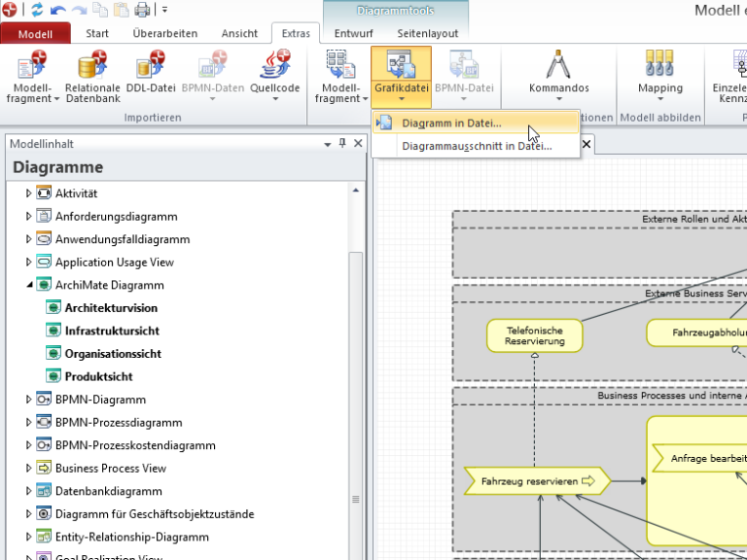This screenshot has width=747, height=560.
Task: Import a Modellfragment in the Importieren group
Action: 32,76
